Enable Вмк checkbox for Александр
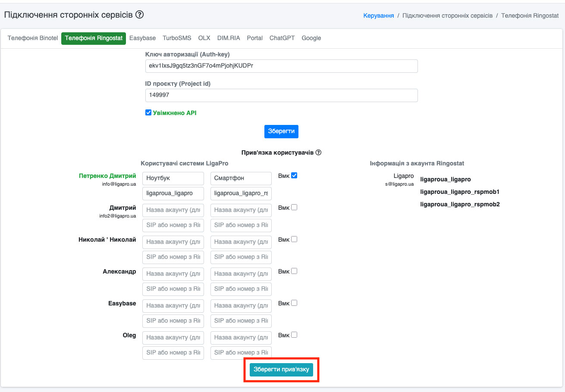 [294, 271]
